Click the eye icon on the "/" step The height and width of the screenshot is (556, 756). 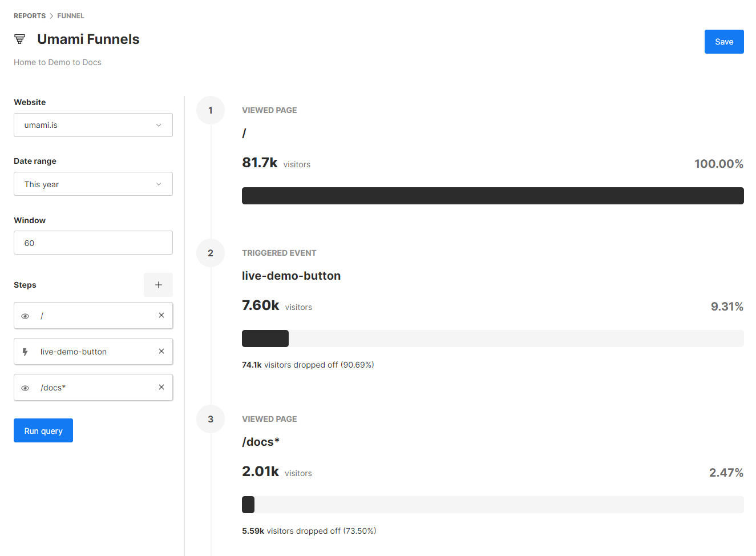pos(25,316)
